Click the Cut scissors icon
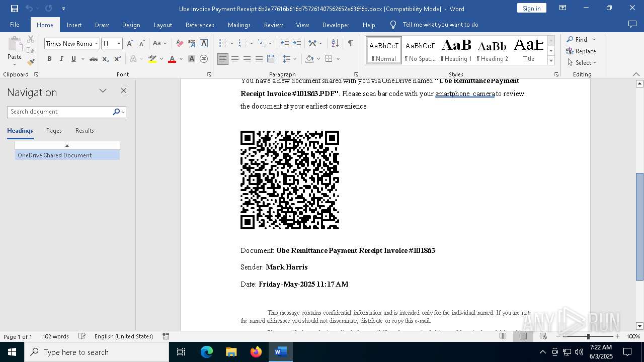 coord(31,39)
